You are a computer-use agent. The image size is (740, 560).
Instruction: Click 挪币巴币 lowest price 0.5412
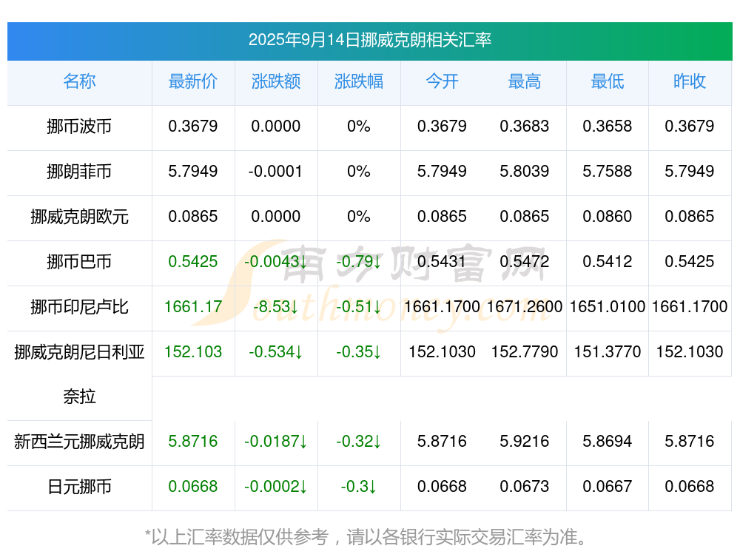608,261
